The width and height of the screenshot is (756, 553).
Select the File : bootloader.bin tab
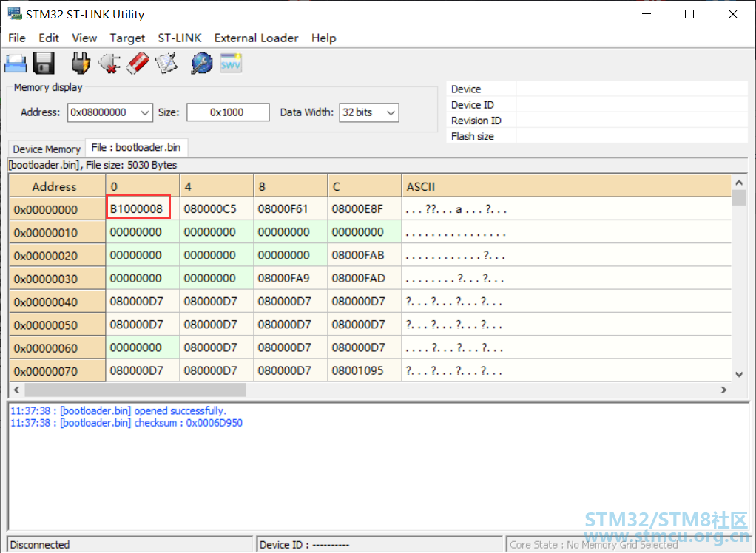tap(136, 147)
